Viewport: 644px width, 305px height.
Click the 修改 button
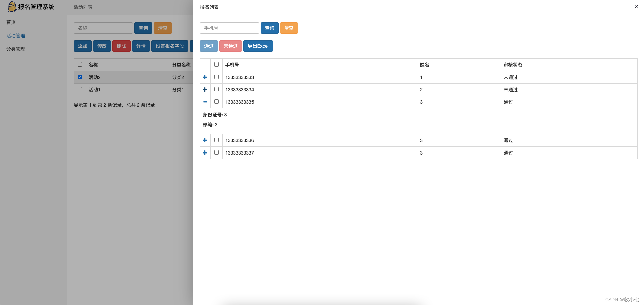[x=102, y=46]
